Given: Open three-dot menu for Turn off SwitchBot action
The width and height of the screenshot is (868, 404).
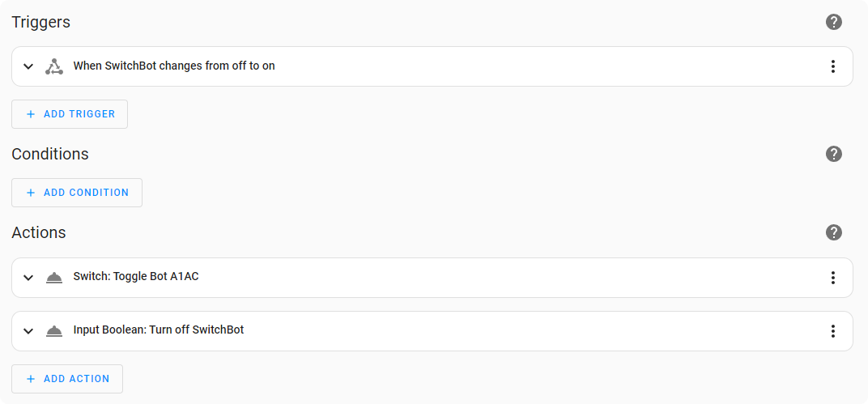Looking at the screenshot, I should tap(832, 331).
